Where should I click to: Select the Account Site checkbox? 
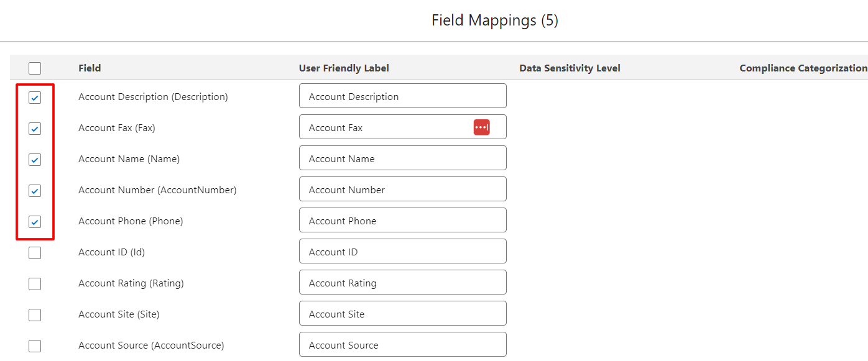coord(35,315)
